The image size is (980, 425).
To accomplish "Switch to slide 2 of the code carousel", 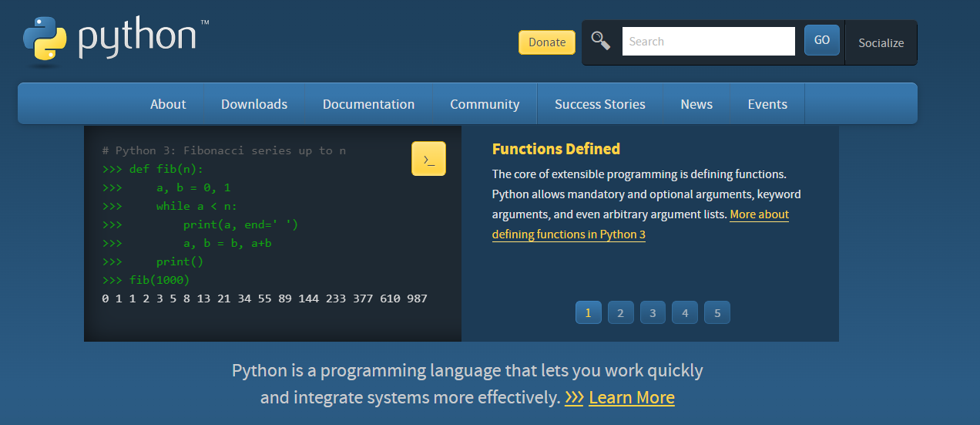I will pyautogui.click(x=620, y=312).
